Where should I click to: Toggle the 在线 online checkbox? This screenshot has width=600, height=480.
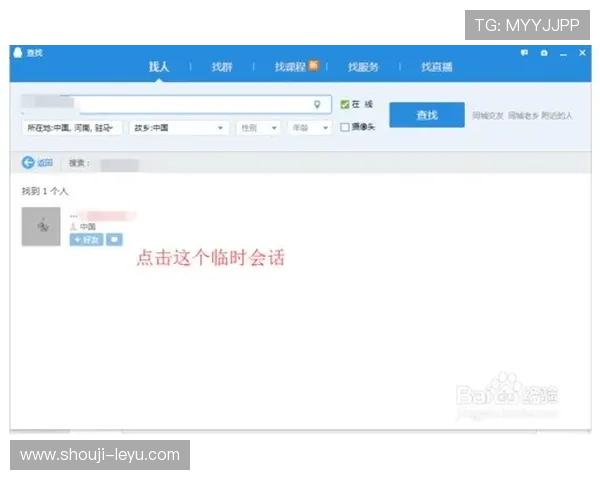point(345,104)
